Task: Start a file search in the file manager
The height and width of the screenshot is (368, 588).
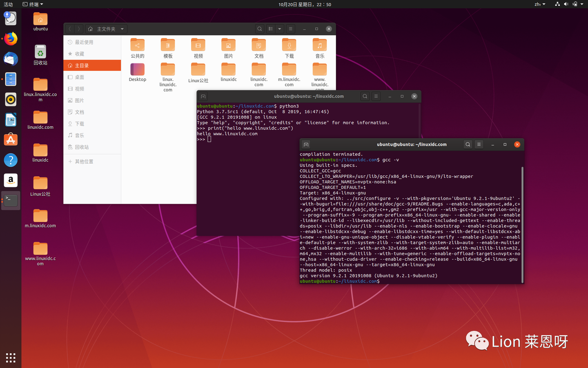Action: click(x=260, y=29)
